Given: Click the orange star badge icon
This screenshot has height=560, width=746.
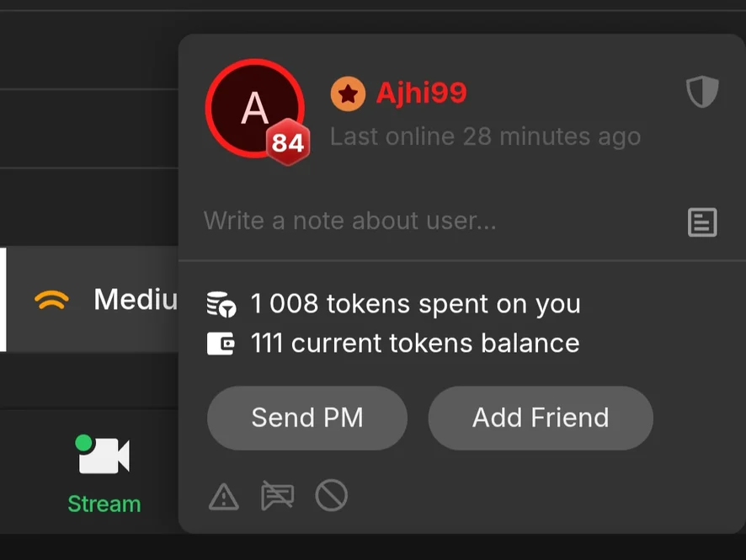Looking at the screenshot, I should pos(348,93).
